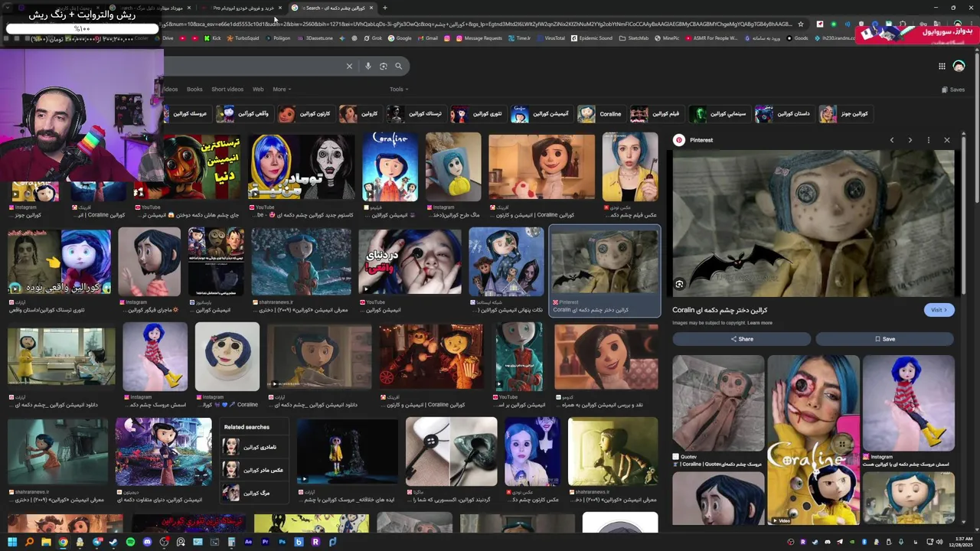Expand the Tools dropdown
This screenshot has width=980, height=551.
[x=398, y=90]
